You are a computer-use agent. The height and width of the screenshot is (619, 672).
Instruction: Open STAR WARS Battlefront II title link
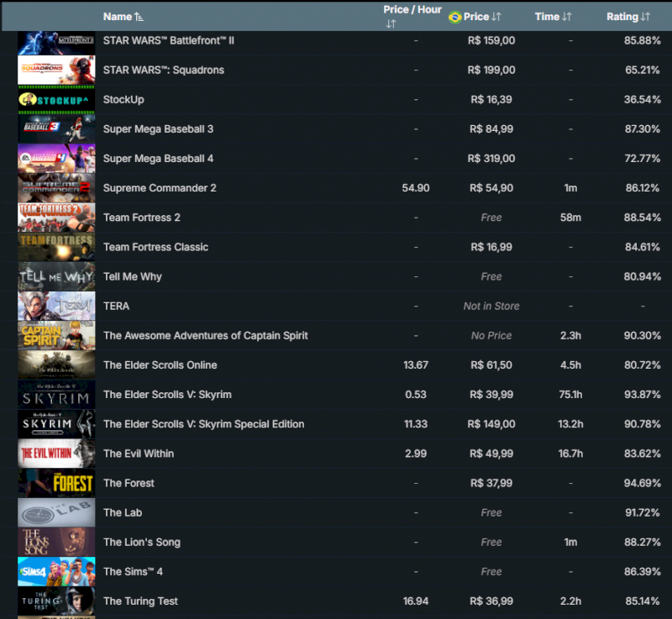click(x=168, y=40)
